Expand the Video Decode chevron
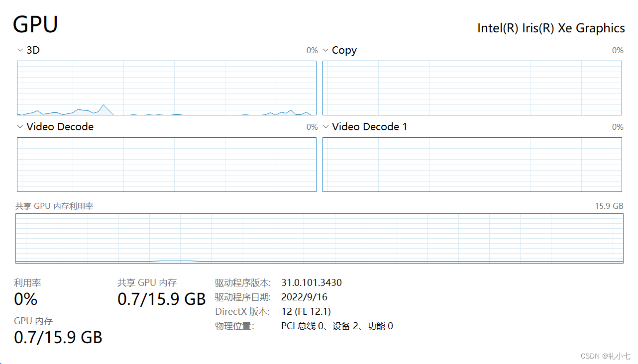This screenshot has height=364, width=638. (20, 127)
